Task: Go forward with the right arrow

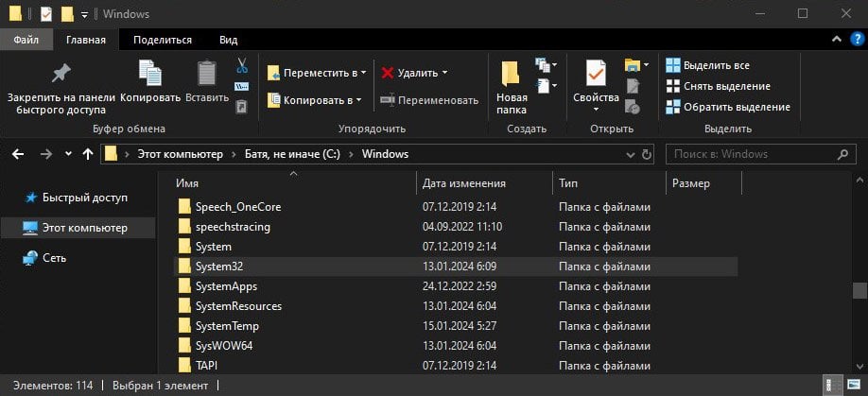Action: (46, 154)
